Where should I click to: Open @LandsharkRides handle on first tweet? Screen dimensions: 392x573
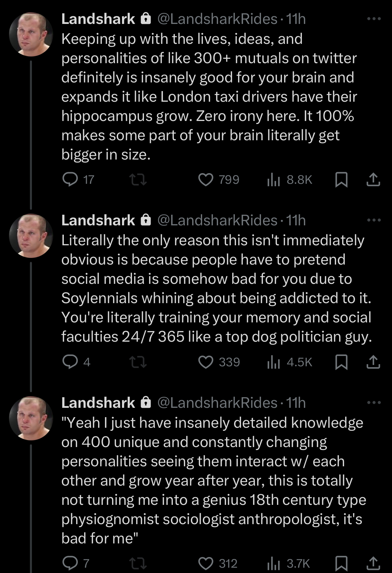click(x=217, y=19)
